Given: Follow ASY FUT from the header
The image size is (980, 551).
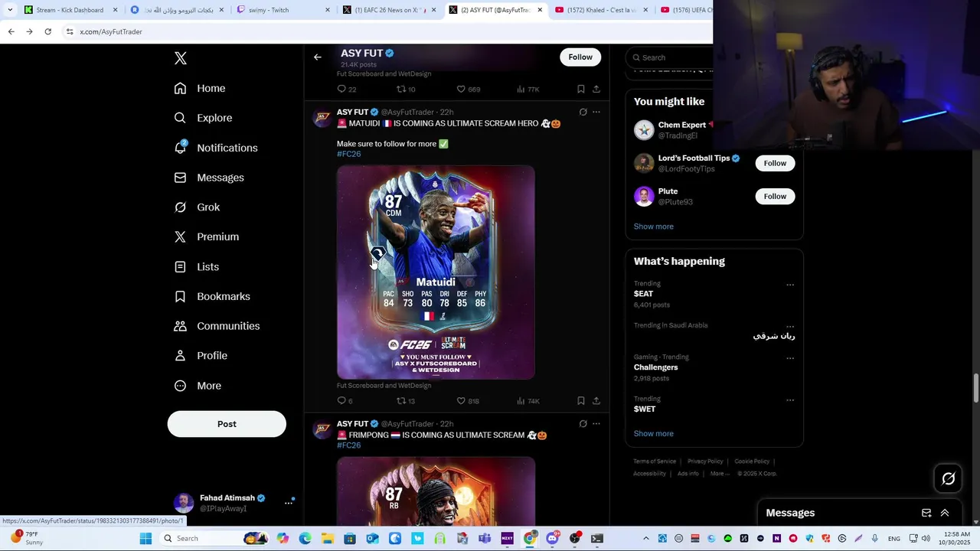Looking at the screenshot, I should coord(580,57).
